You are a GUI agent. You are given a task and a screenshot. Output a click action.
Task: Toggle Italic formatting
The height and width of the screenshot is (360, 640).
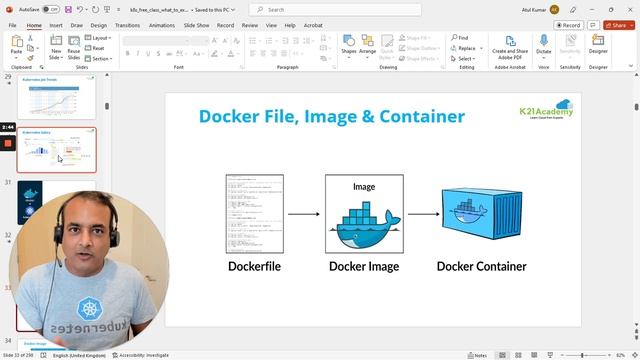point(138,53)
